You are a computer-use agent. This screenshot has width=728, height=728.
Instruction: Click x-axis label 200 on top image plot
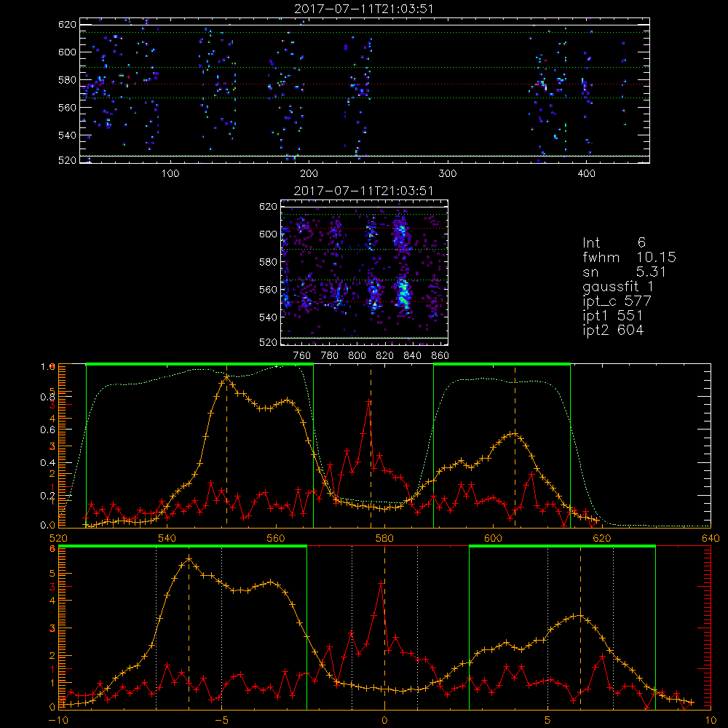309,174
